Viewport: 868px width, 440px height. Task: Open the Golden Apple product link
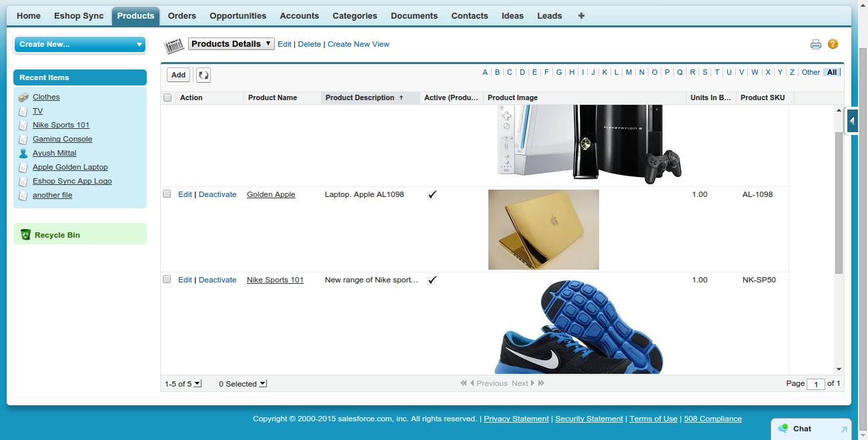click(271, 194)
